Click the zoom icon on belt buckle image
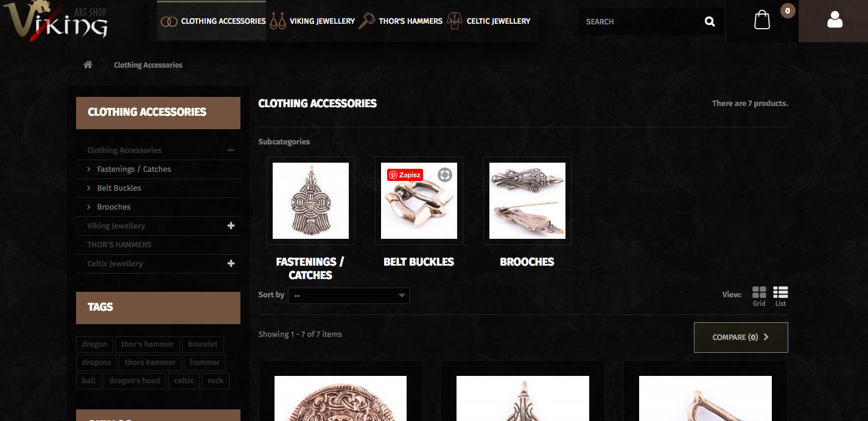 [445, 175]
